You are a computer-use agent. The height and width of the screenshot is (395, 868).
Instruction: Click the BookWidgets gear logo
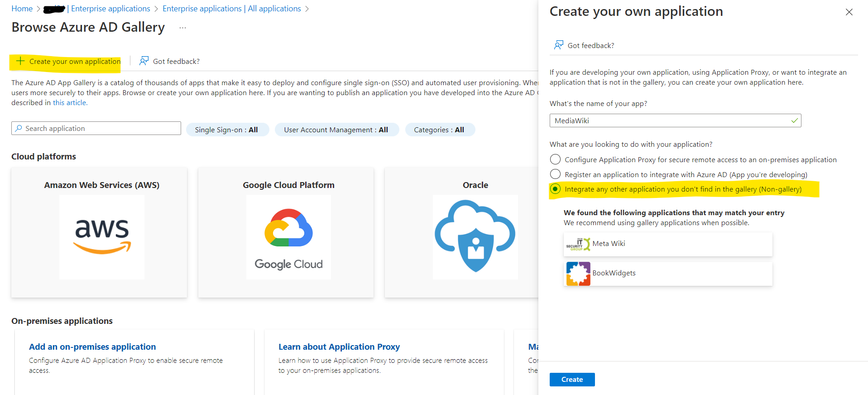click(578, 274)
